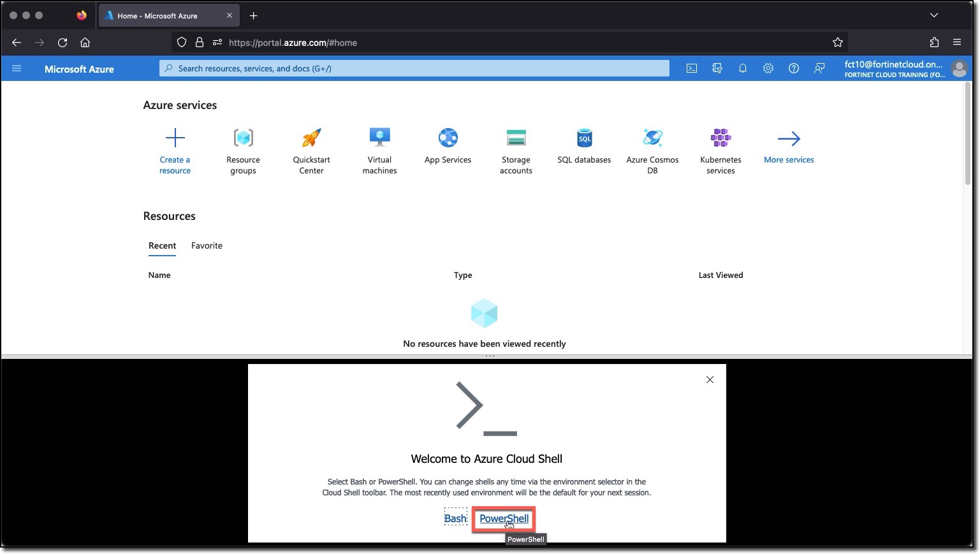The image size is (980, 554).
Task: Click the browser forward arrow
Action: 40,43
